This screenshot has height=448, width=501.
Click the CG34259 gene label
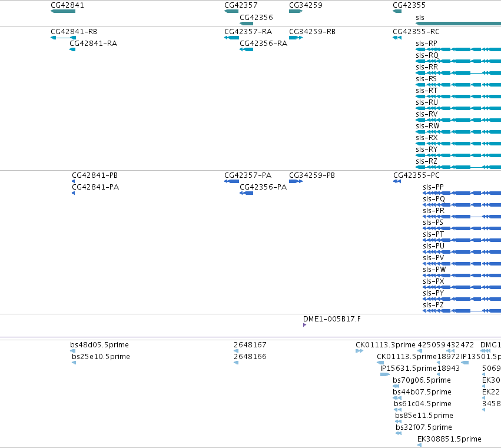pos(306,5)
